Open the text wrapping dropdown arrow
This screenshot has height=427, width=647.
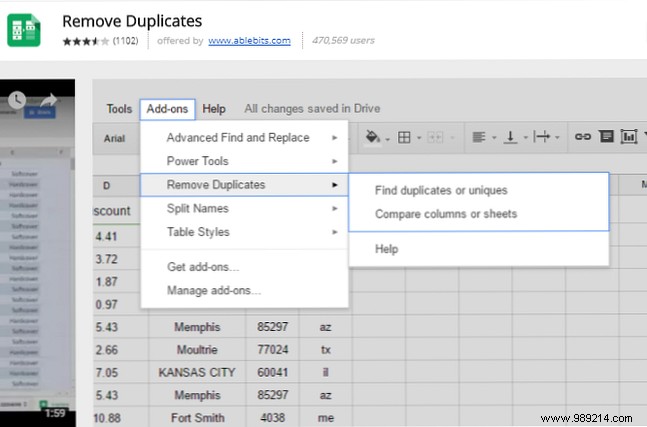tap(557, 138)
